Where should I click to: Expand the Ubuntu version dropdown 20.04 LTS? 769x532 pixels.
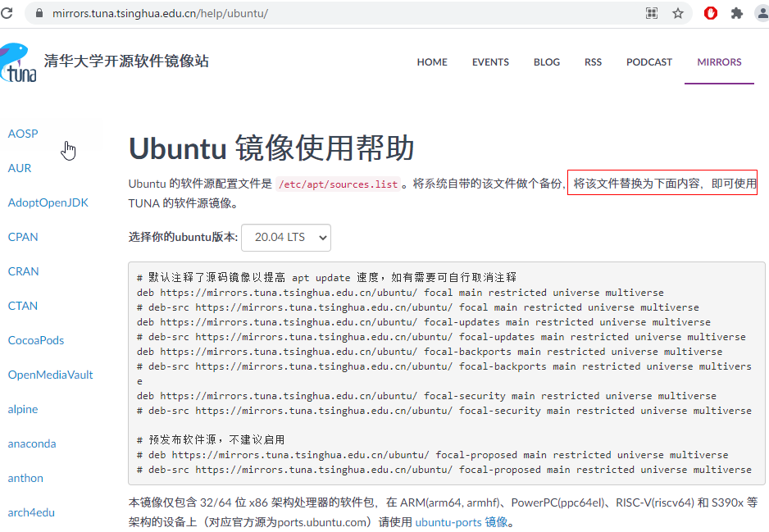click(x=286, y=238)
